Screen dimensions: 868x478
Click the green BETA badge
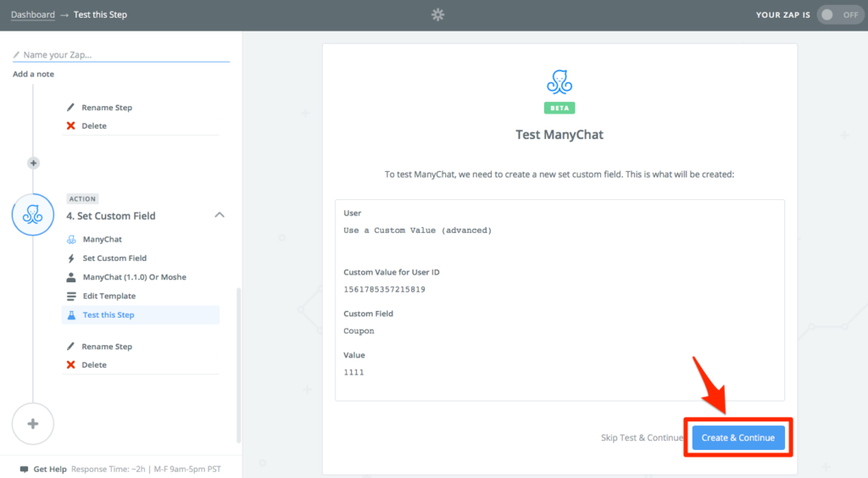pos(559,108)
